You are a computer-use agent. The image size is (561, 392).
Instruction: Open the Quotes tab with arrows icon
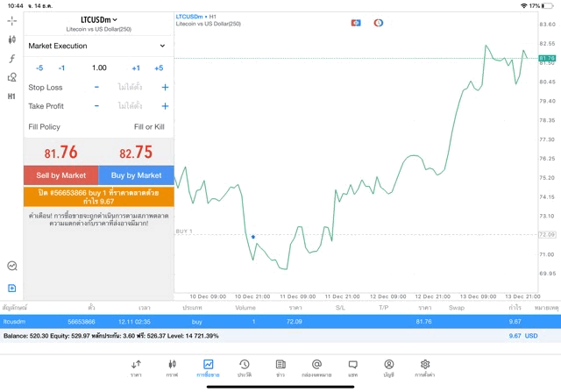[x=136, y=368]
